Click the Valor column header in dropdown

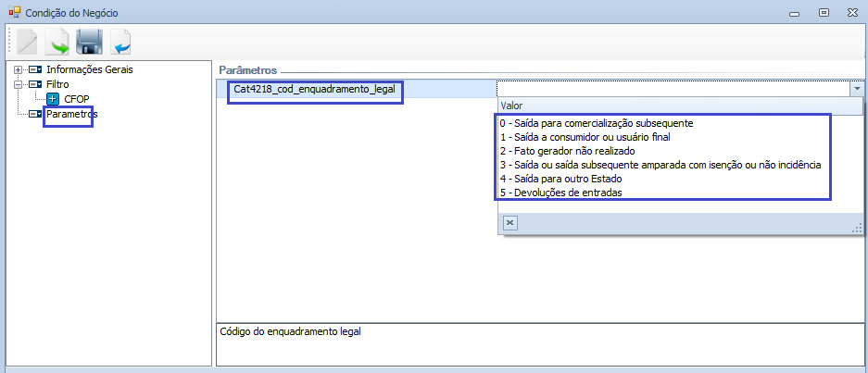pos(680,106)
